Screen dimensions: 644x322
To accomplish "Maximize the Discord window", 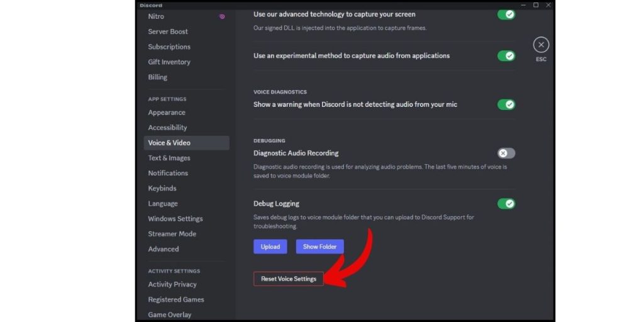I will pos(536,5).
